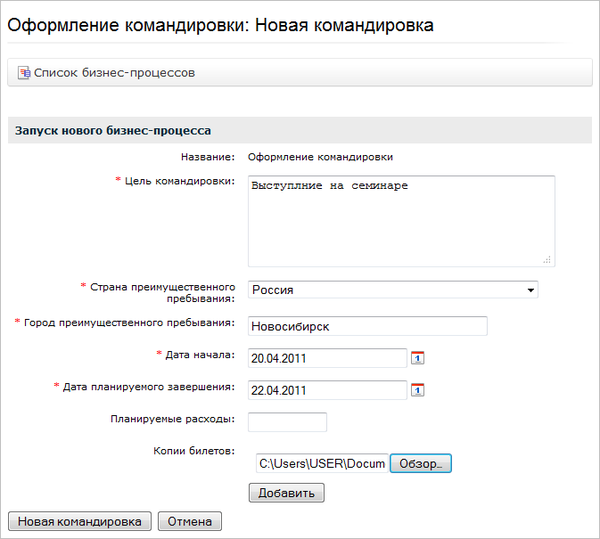Open the calendar picker for planned end date
This screenshot has width=600, height=539.
[x=418, y=390]
